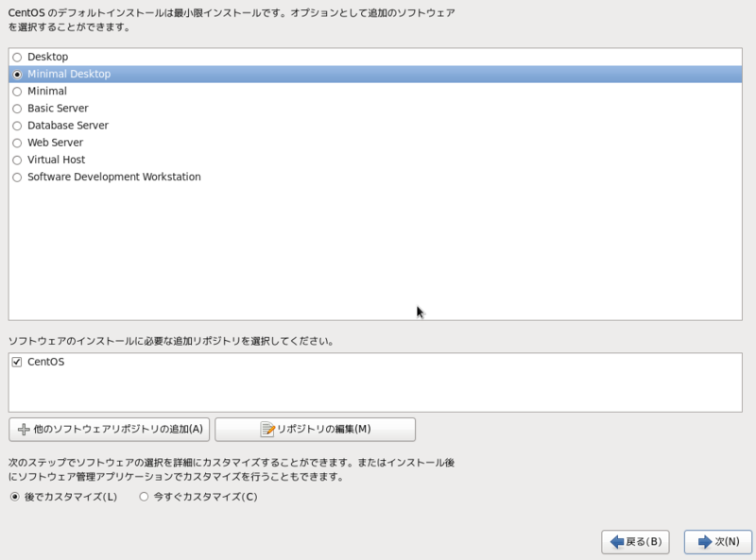
Task: Click the 'Desktop' list label
Action: (48, 57)
